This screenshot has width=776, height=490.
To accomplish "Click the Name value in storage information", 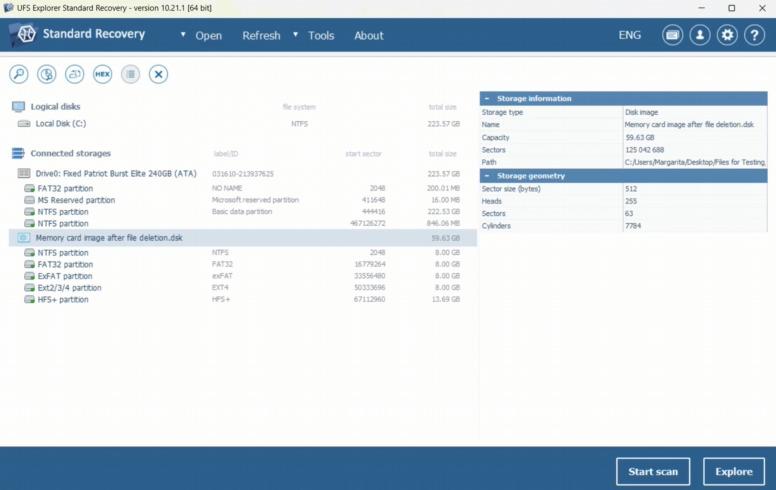I will pos(689,125).
